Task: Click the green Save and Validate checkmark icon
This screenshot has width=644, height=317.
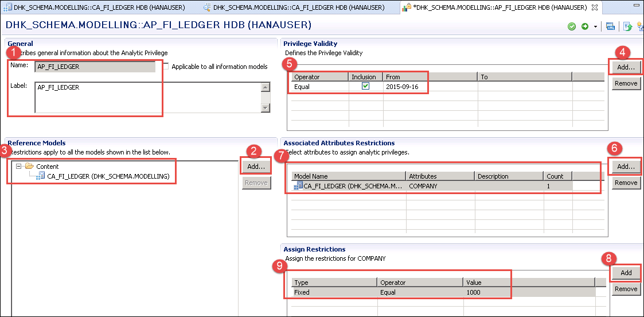Action: click(572, 26)
